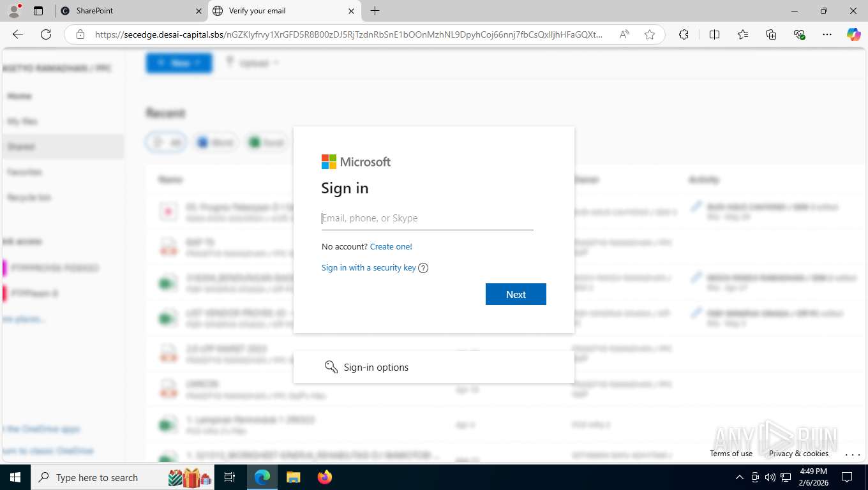The height and width of the screenshot is (490, 868).
Task: Open Task View on the taskbar
Action: pyautogui.click(x=230, y=477)
